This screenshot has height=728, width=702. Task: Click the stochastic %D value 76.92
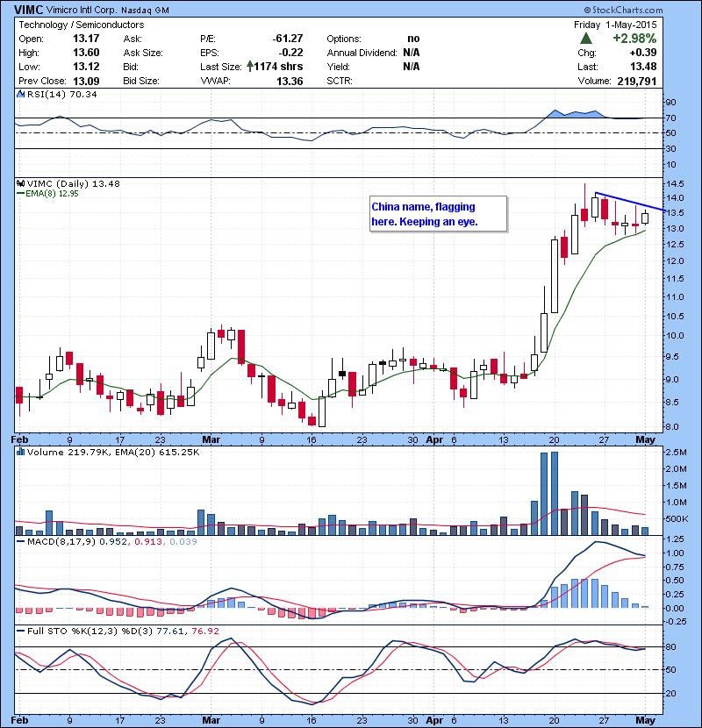(204, 631)
